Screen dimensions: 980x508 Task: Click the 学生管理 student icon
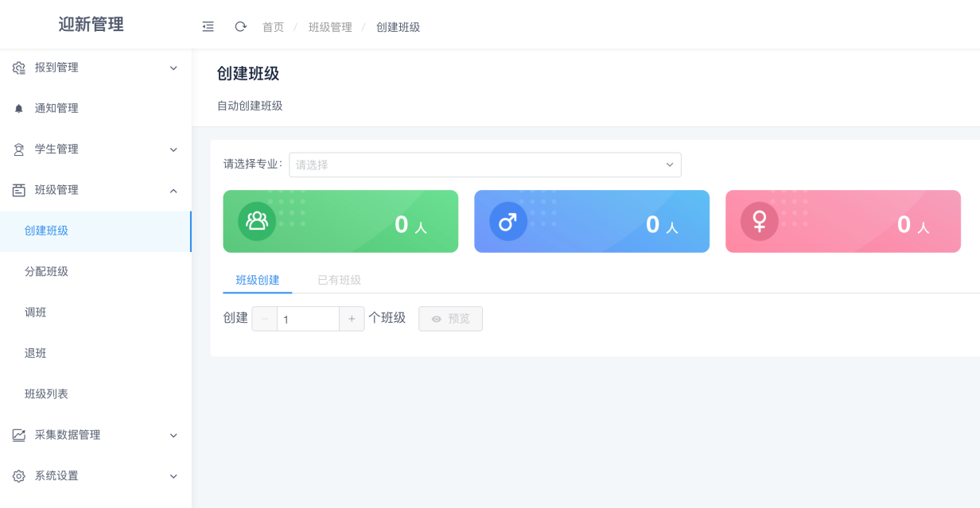(x=17, y=149)
